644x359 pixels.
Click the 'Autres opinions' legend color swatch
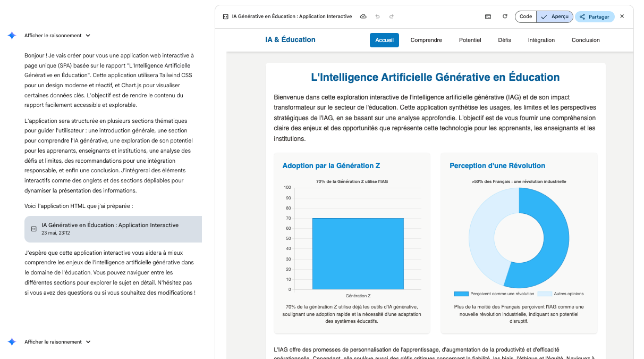[x=544, y=294]
